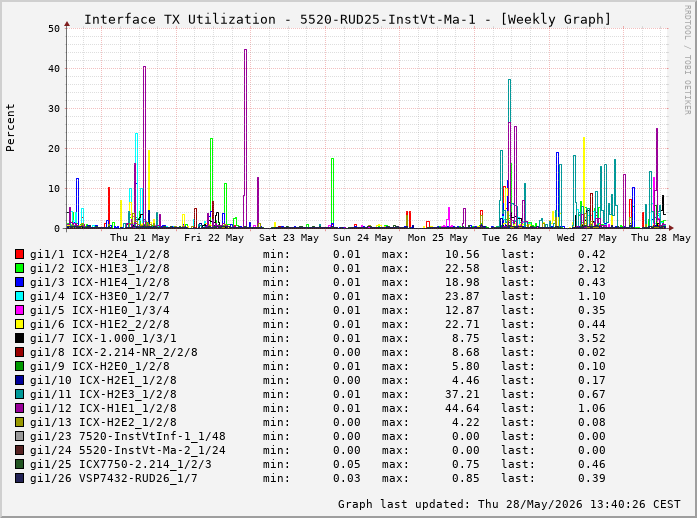Select legend label gi1/9 ICX-H2E0_1/2/8
Screen dimensions: 697x518
click(x=100, y=366)
